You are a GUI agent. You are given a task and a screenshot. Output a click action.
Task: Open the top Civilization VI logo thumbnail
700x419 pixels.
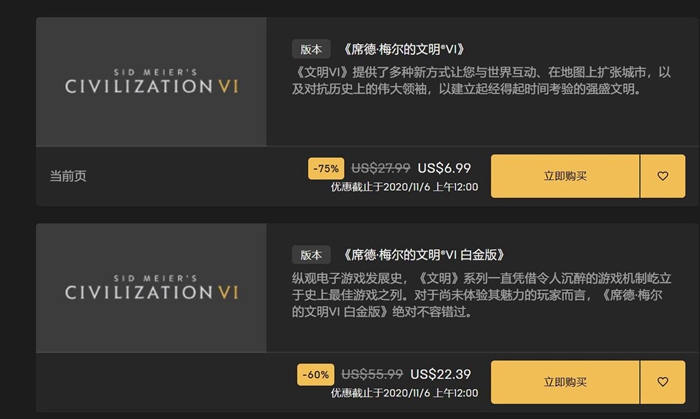point(151,82)
